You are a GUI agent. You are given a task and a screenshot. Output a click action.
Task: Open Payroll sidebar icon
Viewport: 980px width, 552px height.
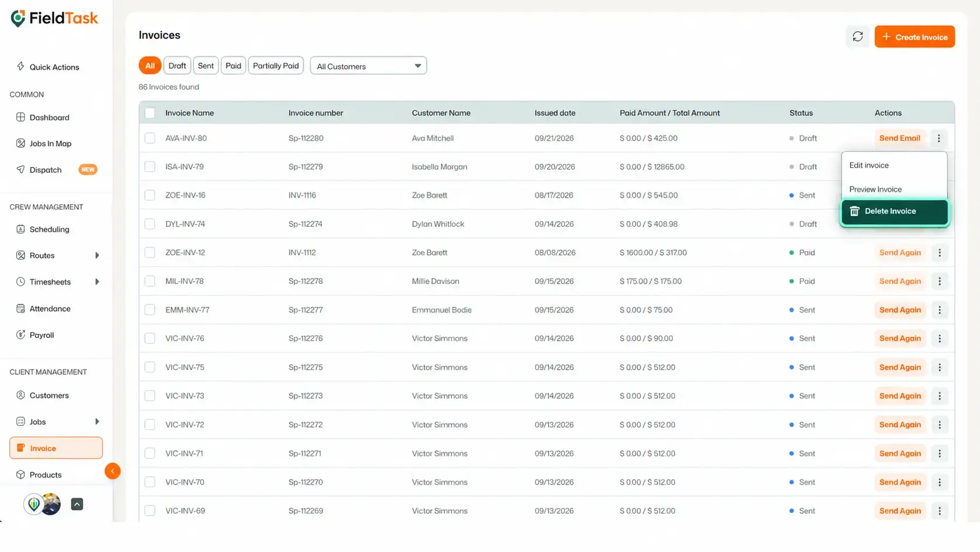[x=21, y=334]
